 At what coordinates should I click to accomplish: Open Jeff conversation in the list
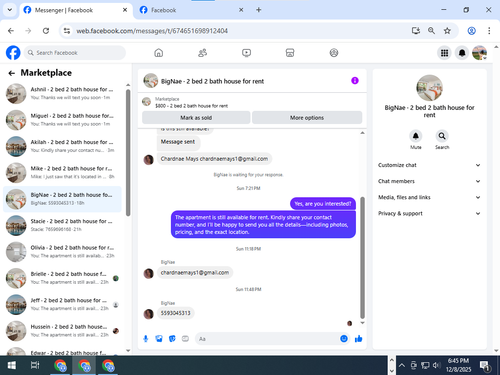62,304
